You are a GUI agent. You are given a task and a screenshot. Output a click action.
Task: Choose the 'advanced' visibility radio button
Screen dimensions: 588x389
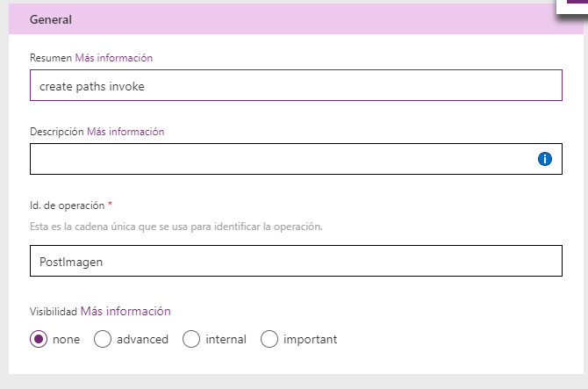coord(103,339)
